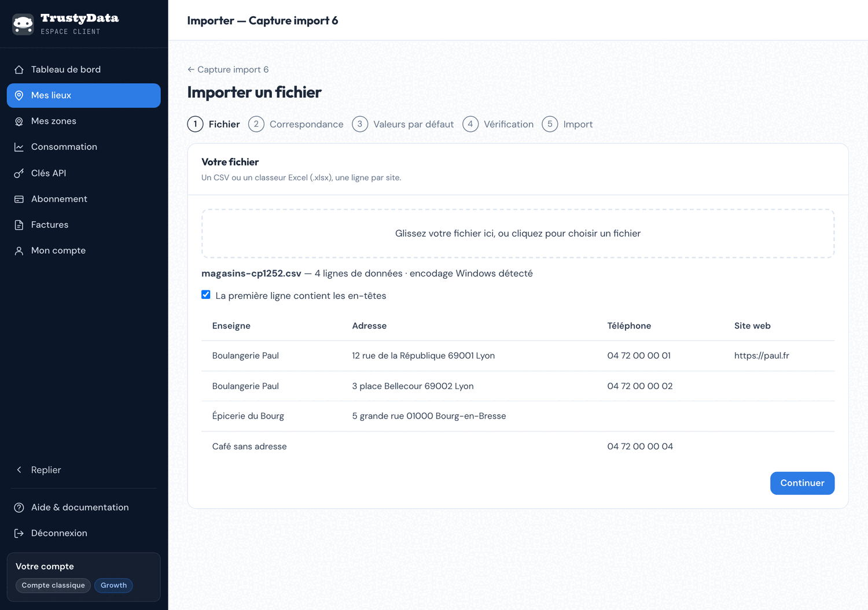The image size is (868, 610).
Task: Go back via Capture import 6 link
Action: (228, 69)
